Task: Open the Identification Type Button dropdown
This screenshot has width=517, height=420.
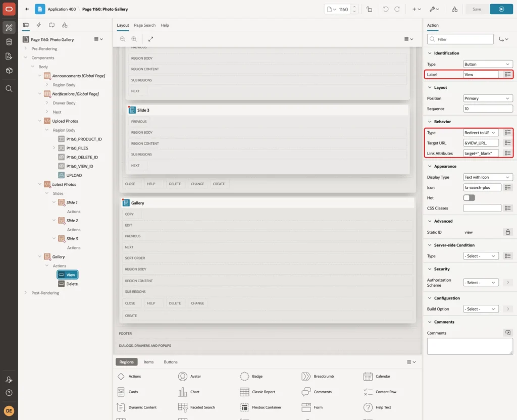Action: (x=488, y=64)
